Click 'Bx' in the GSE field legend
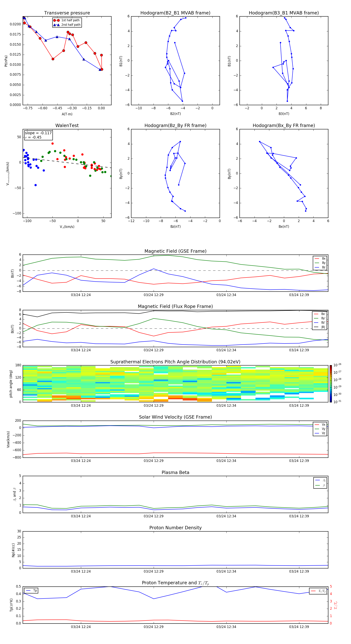Viewport: 351px width, 644px height. [x=324, y=259]
